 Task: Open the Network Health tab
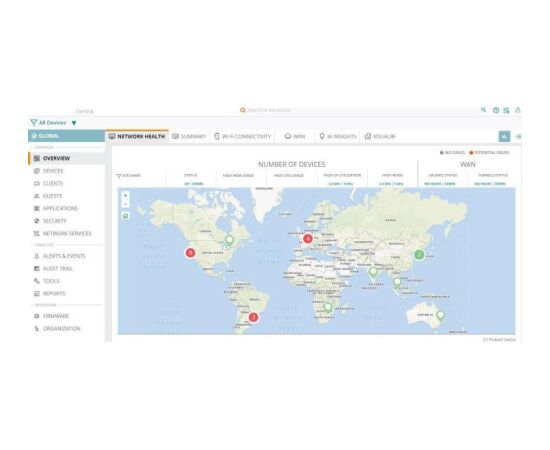pos(137,136)
